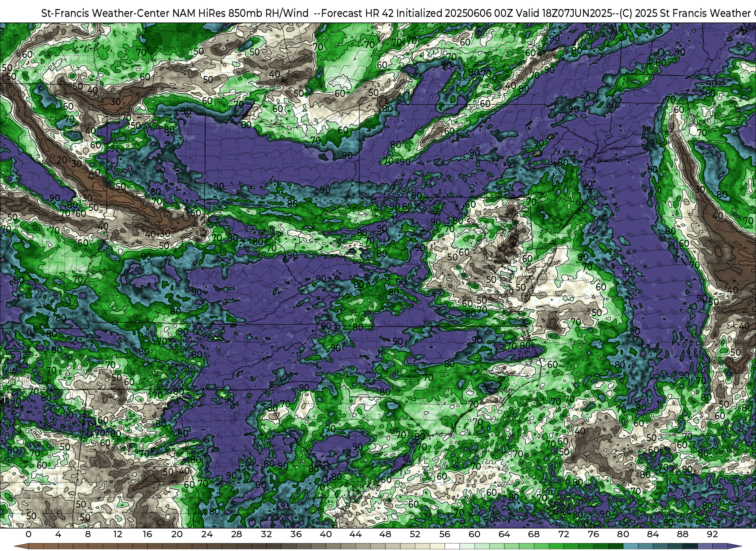Click 'Forecast HR 42' in the title

coord(358,13)
